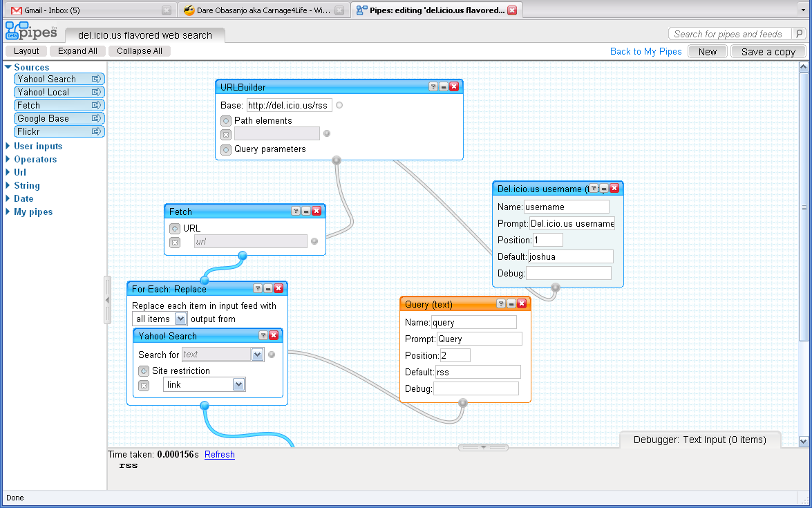Minimize Query (text) module
Screen dimensions: 812x508
pyautogui.click(x=511, y=303)
